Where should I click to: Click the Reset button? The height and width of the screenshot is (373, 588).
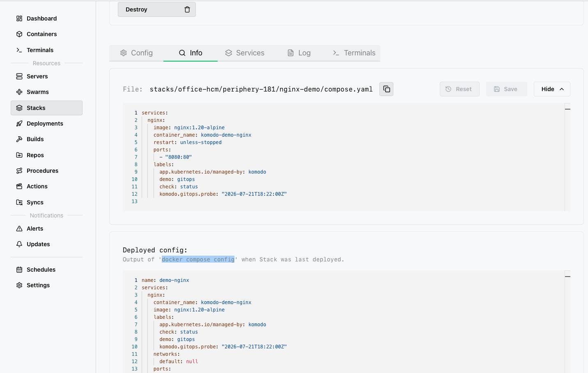(459, 89)
